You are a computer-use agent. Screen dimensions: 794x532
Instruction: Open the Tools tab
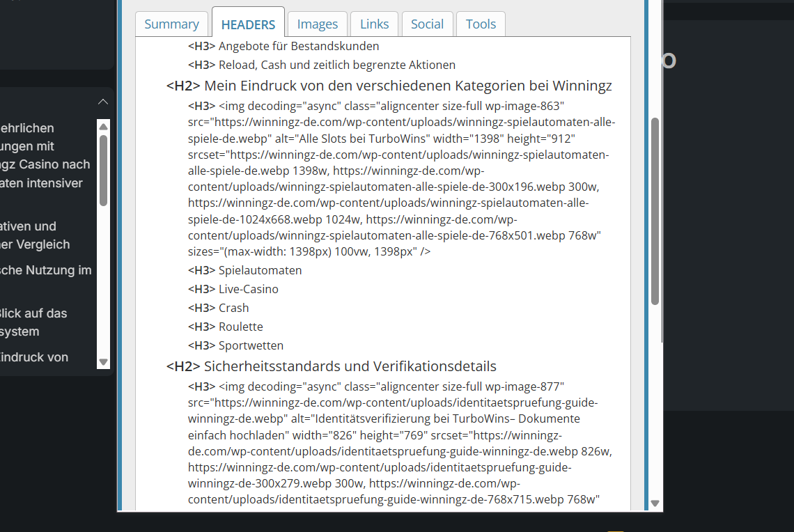(481, 24)
